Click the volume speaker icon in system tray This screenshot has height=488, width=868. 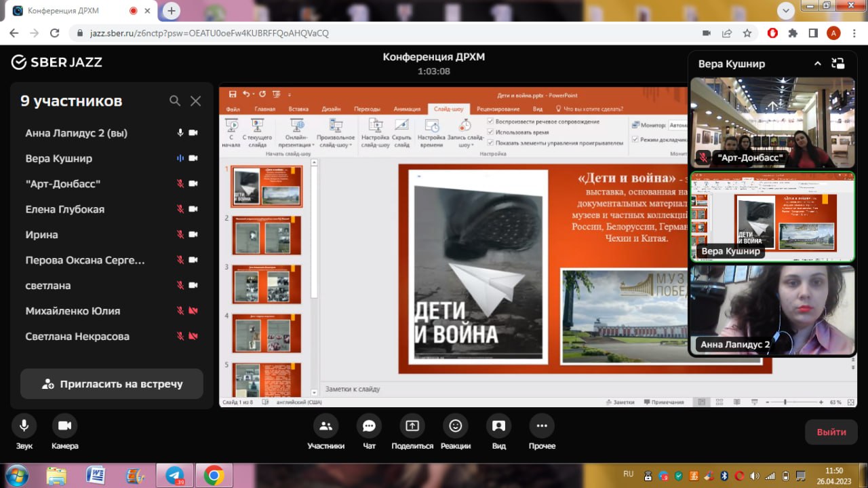[755, 476]
